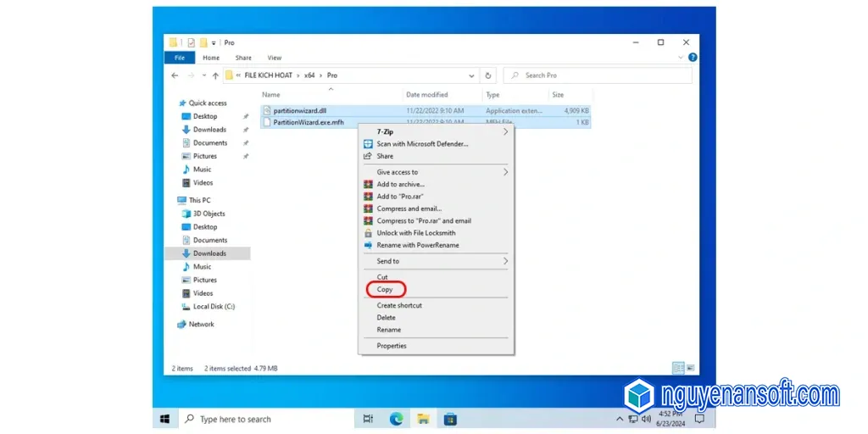Click the Forward navigation arrow
Viewport: 868px width, 434px height.
[191, 75]
